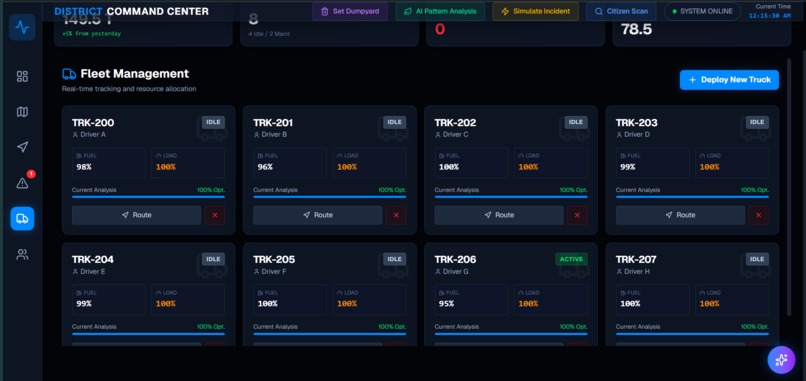Select the fleet truck sidebar icon

coord(22,219)
